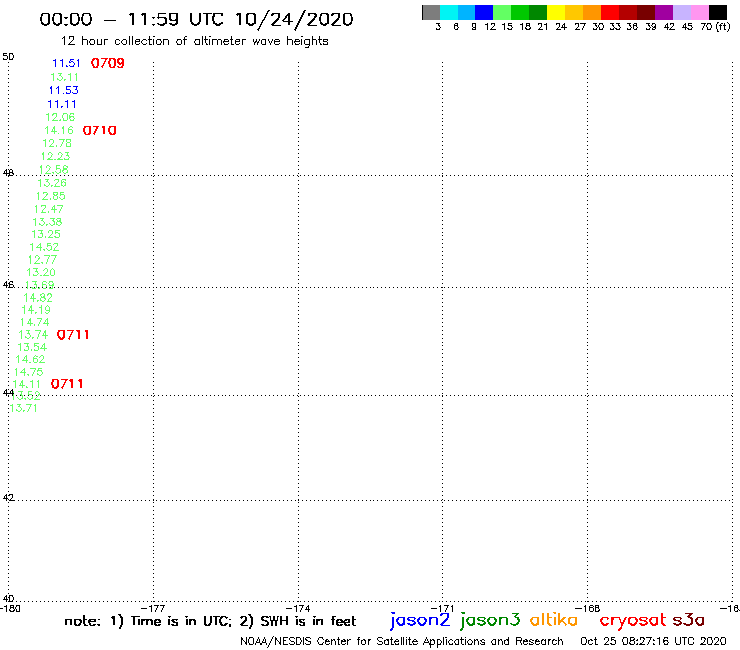740x650 pixels.
Task: Click the note 'Time is in UTC; SWH is in feet'
Action: (x=210, y=621)
